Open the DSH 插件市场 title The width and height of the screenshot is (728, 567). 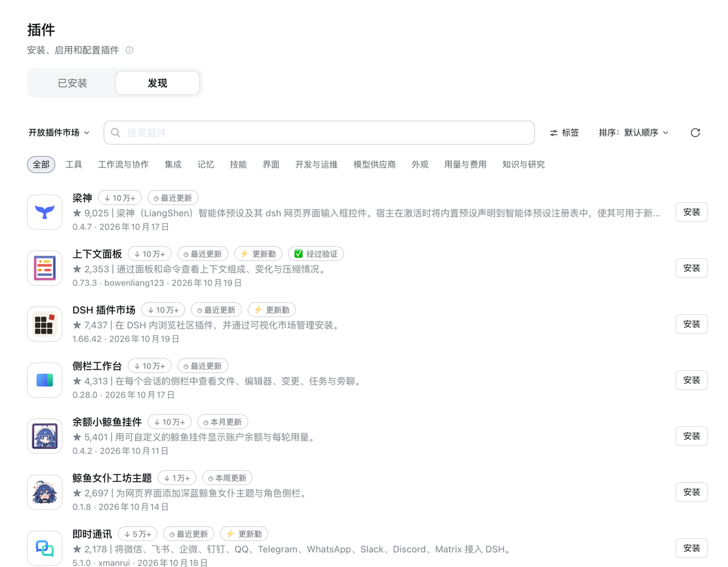click(104, 310)
